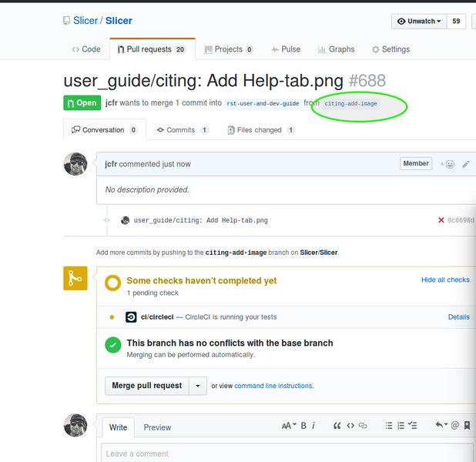The image size is (476, 462).
Task: Add a link using the chain icon
Action: click(x=364, y=426)
